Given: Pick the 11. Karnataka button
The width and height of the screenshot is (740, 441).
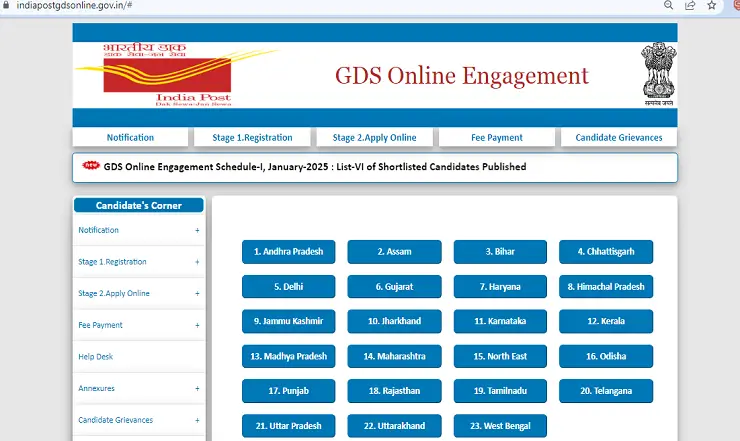Looking at the screenshot, I should point(500,321).
